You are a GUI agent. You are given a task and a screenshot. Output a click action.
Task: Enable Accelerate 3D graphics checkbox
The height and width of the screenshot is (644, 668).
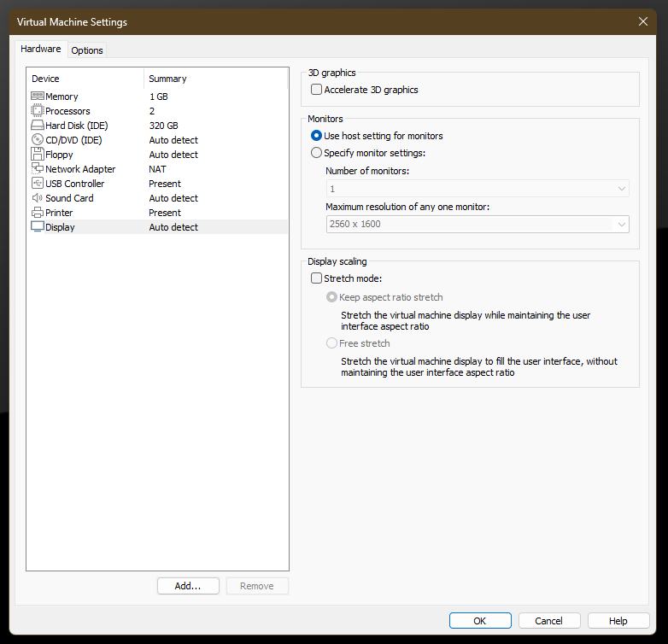point(316,90)
